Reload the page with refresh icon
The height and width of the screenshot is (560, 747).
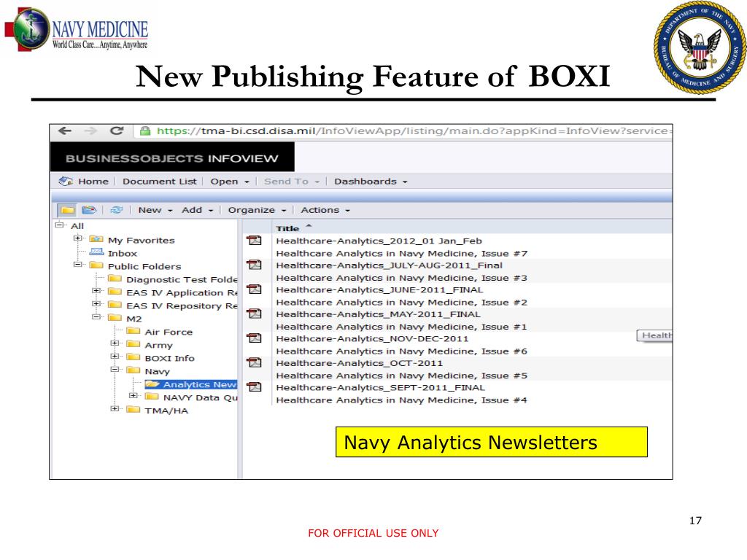pos(117,131)
